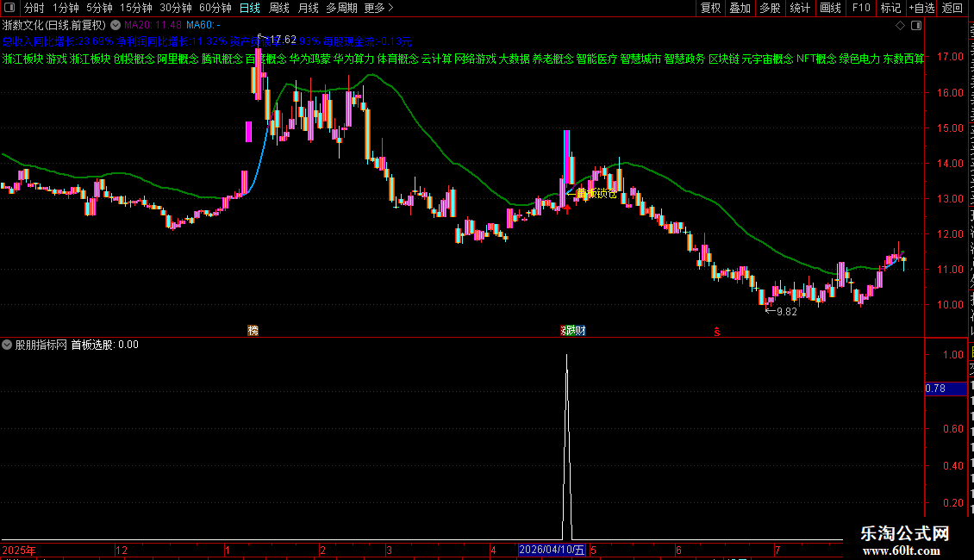Click the 2026/04/10/五 date marker
974x560 pixels.
tap(552, 550)
